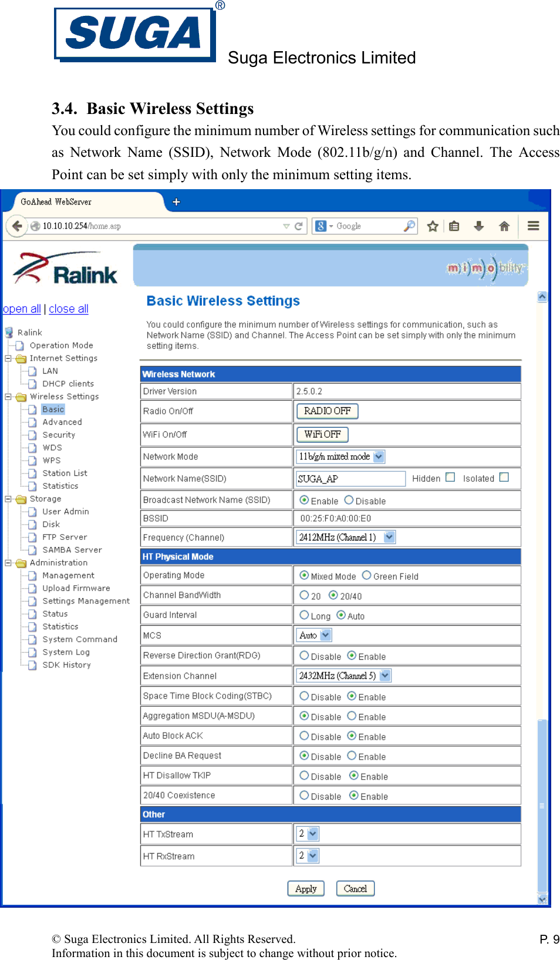560x960 pixels.
Task: Click the browser back arrow button
Action: [18, 226]
